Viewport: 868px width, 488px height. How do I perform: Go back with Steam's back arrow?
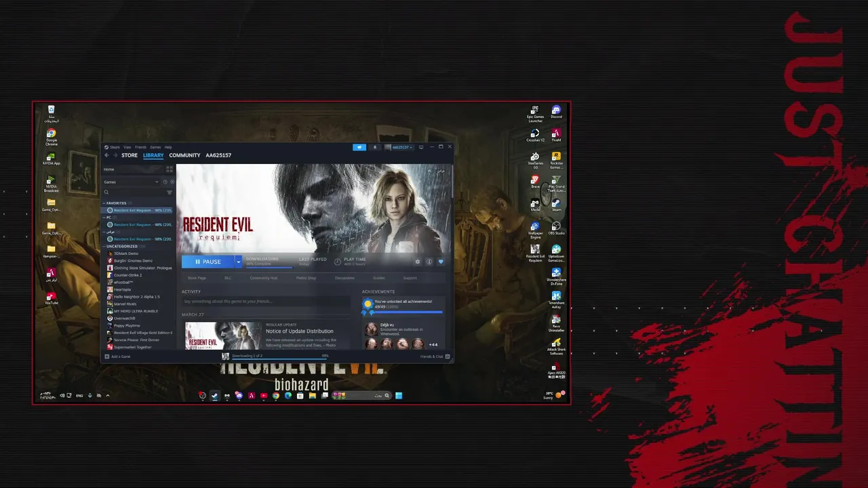106,155
